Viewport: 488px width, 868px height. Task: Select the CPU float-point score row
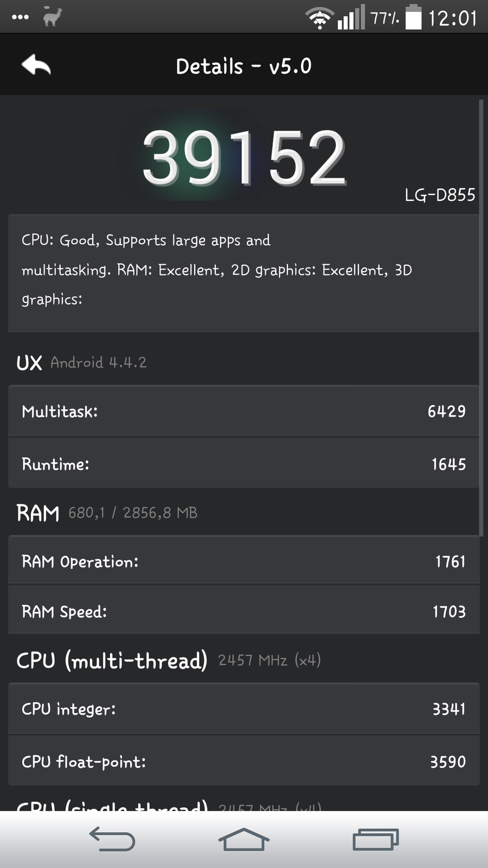point(243,761)
